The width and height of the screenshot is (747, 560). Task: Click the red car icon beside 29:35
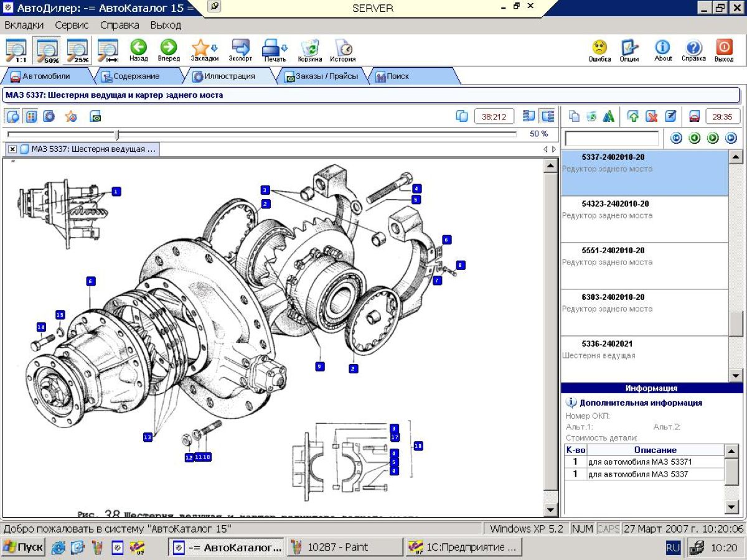[x=695, y=116]
